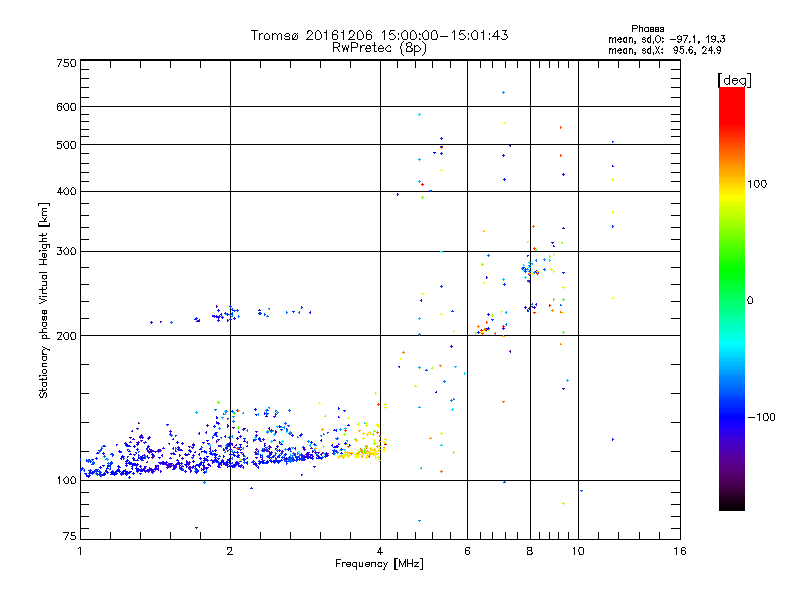Click the x-axis tick label '16'
The width and height of the screenshot is (800, 600).
(x=680, y=551)
